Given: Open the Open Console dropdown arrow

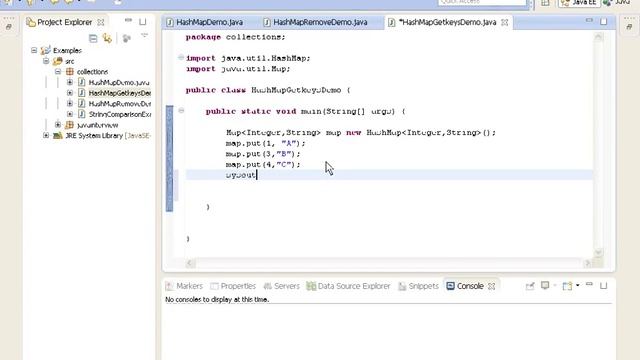Looking at the screenshot, I should click(578, 286).
